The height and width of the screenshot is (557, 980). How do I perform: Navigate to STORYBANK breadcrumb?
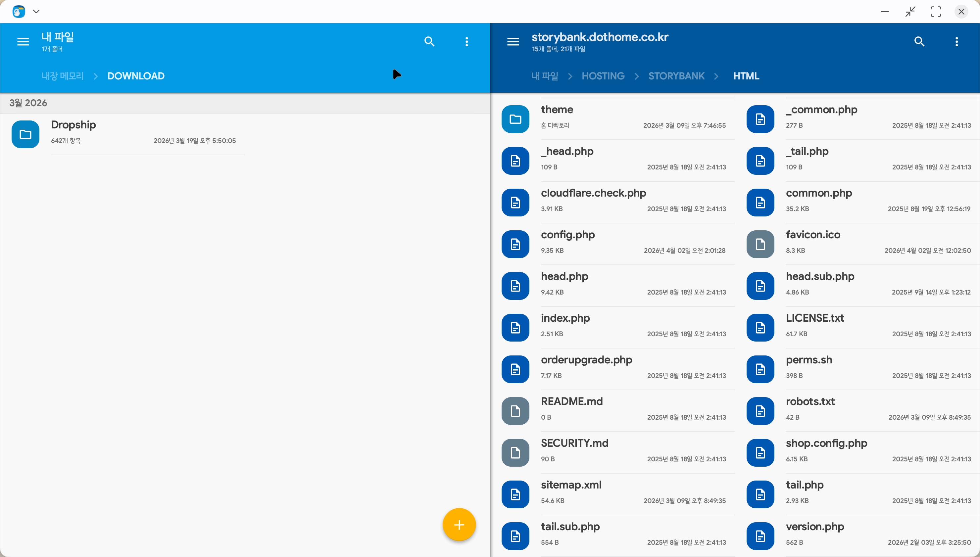point(676,76)
